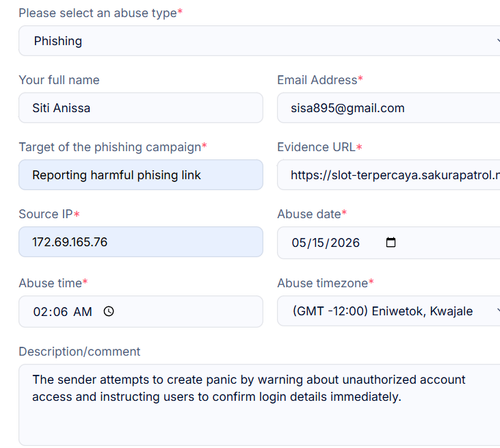Open the abuse type dropdown showing Phishing
500x448 pixels.
259,41
